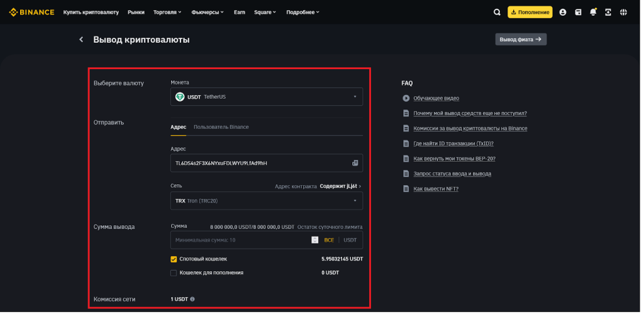The image size is (644, 314).
Task: Click the Вывод фиата button
Action: (520, 39)
